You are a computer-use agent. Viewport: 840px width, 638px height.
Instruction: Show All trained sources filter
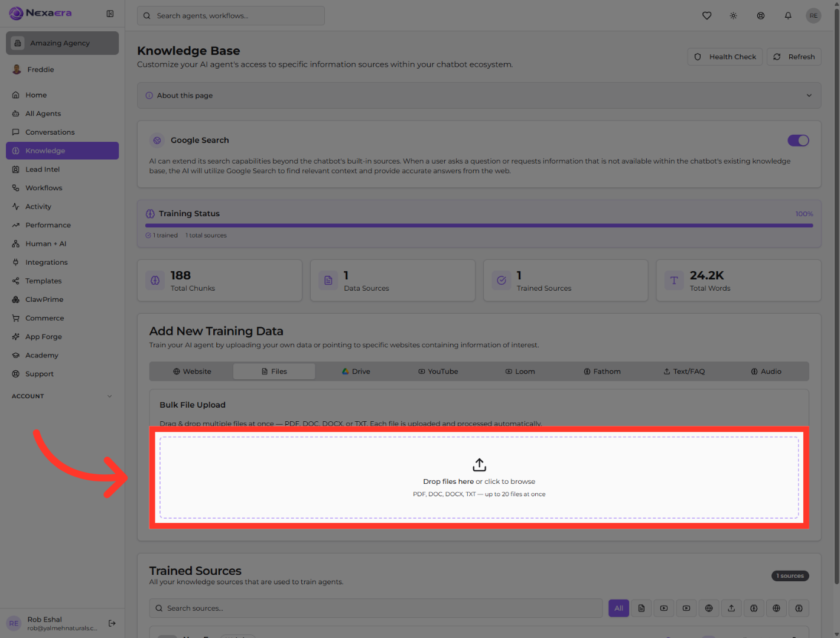pyautogui.click(x=618, y=608)
